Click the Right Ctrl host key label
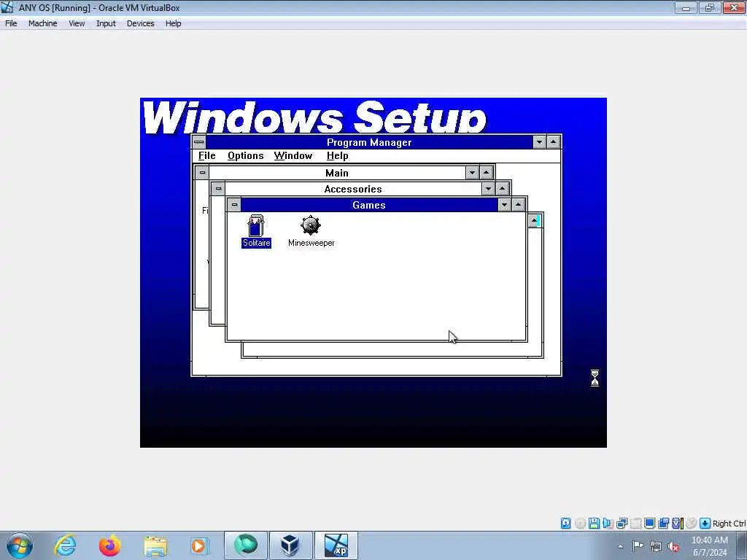747x560 pixels. tap(729, 524)
